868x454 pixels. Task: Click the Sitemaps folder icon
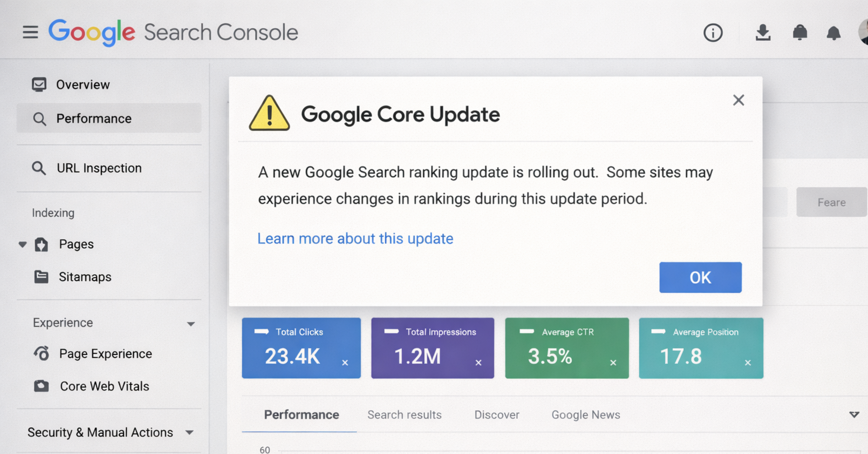coord(41,277)
